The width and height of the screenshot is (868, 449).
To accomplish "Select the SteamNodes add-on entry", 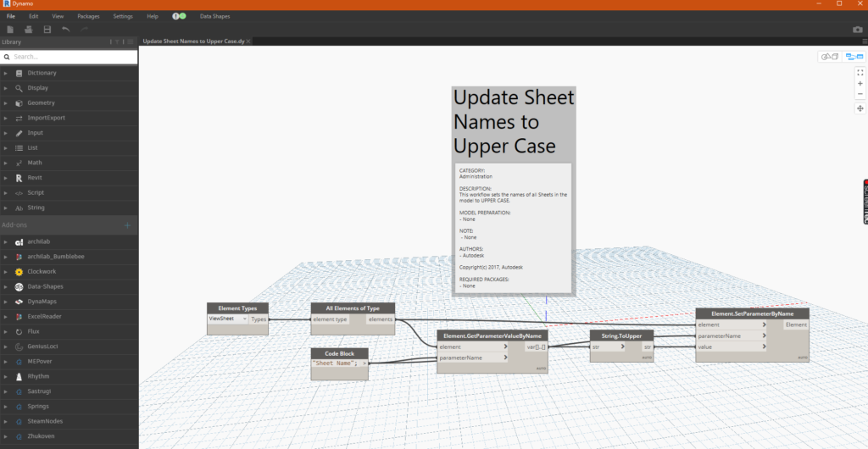I will [x=69, y=421].
